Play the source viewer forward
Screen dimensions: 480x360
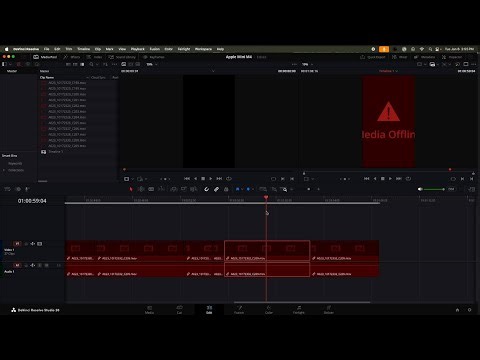[x=211, y=179]
